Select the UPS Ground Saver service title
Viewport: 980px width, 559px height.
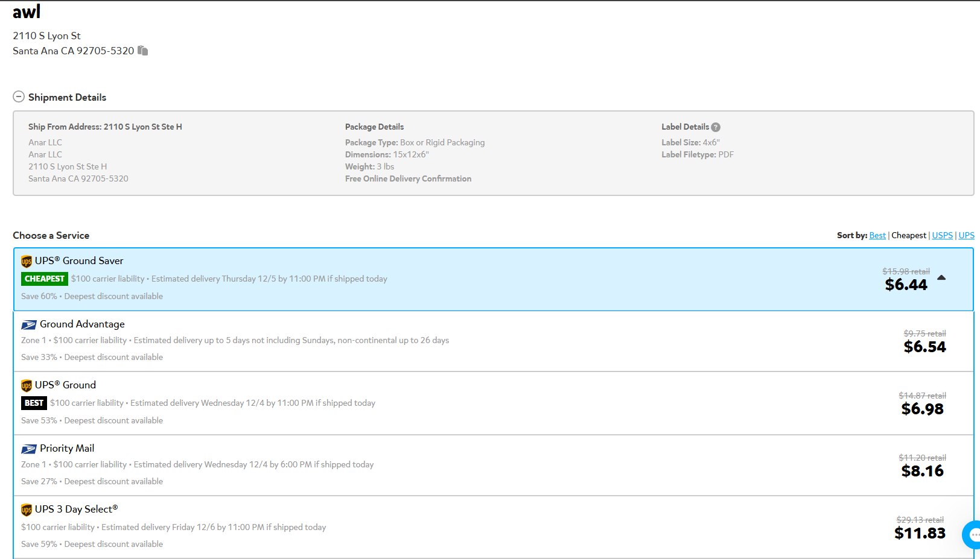pyautogui.click(x=79, y=261)
